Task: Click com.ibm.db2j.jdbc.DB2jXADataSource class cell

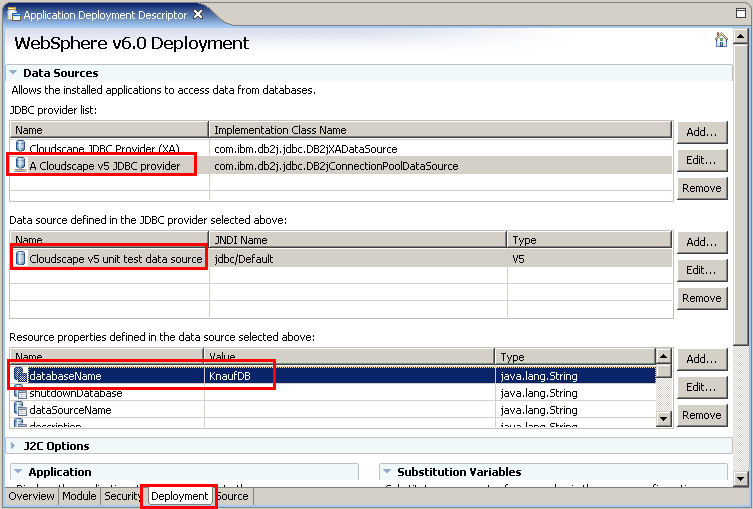Action: [x=440, y=149]
